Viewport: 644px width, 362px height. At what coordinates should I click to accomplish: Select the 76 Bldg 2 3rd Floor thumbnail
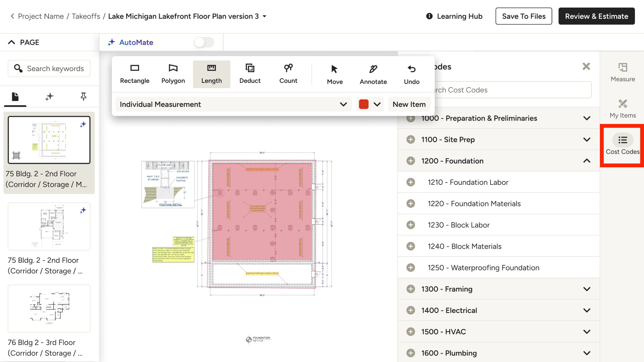[x=49, y=308]
